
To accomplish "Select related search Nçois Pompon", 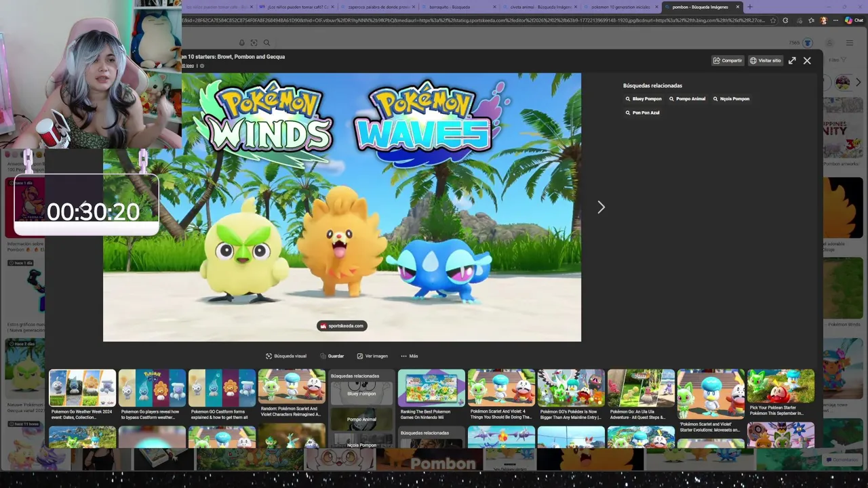I will pos(731,99).
